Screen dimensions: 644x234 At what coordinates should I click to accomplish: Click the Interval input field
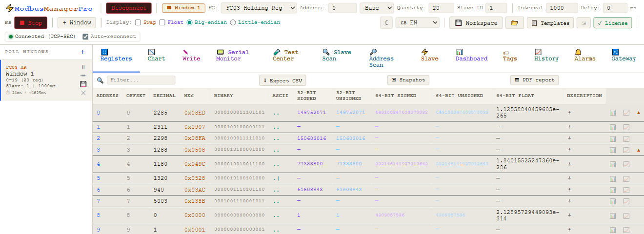(x=562, y=8)
